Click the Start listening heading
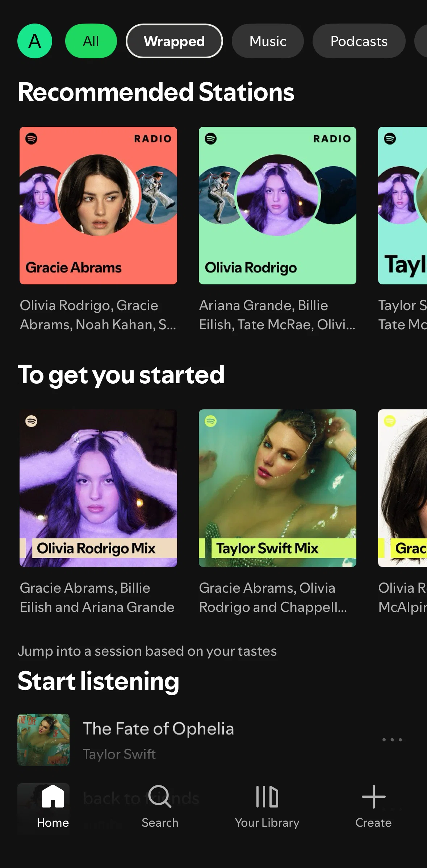Viewport: 427px width, 868px height. [x=98, y=681]
